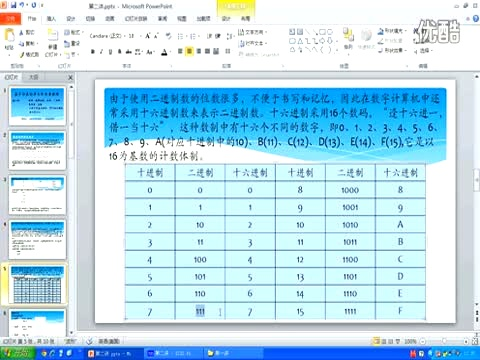Click the font color A icon

pyautogui.click(x=164, y=52)
